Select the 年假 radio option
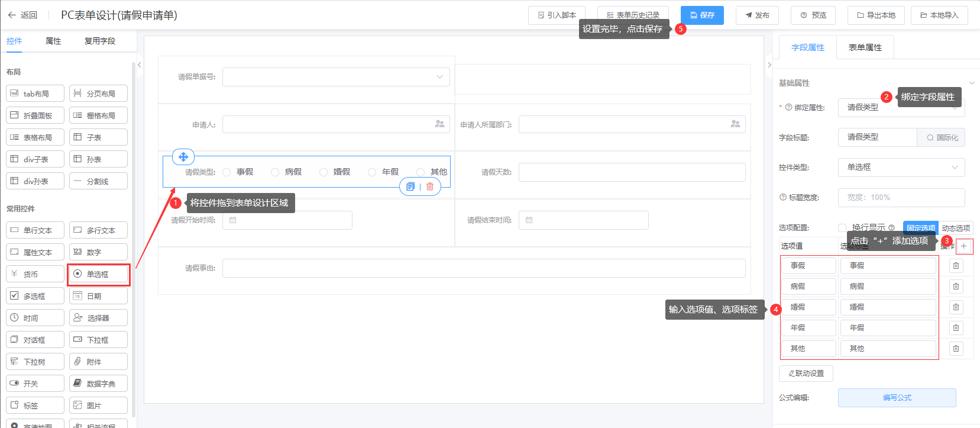The image size is (980, 428). coord(372,172)
